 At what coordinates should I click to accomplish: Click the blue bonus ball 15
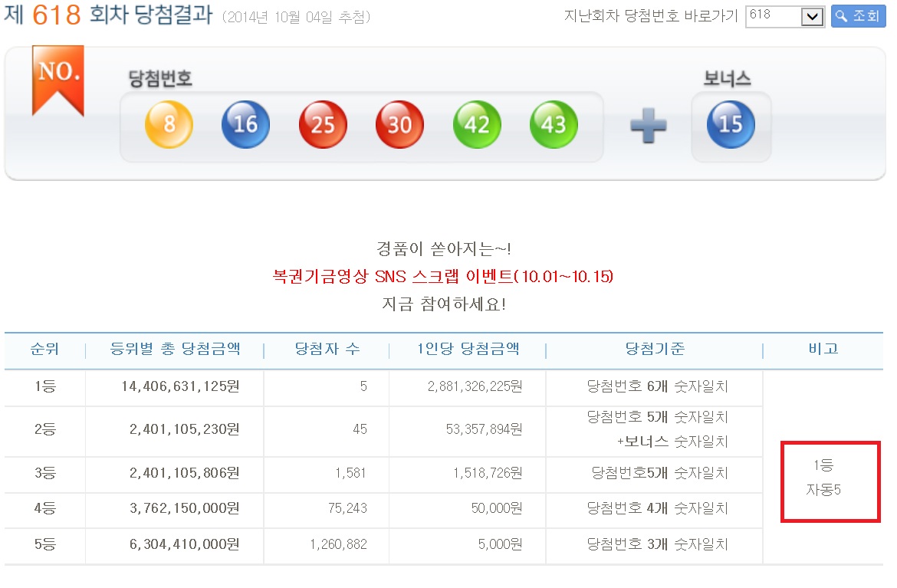[731, 124]
